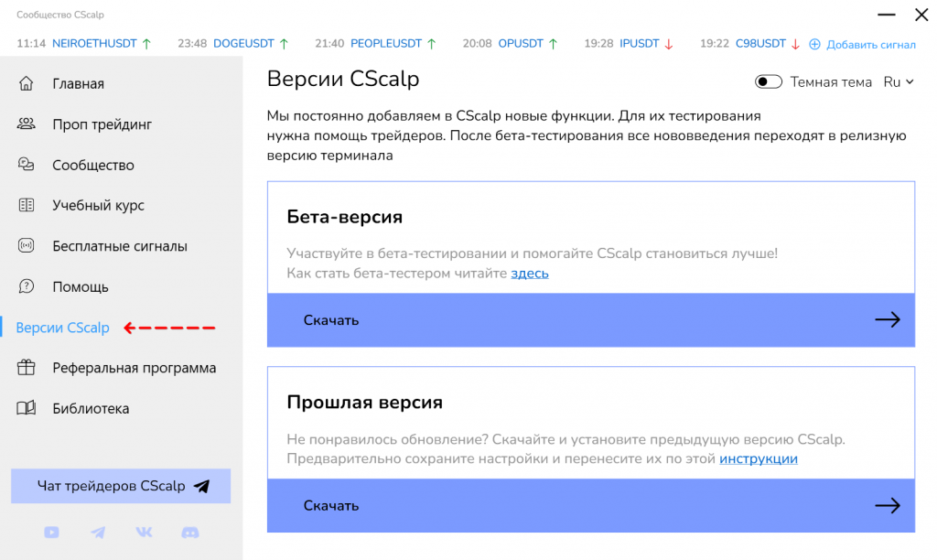Open the YouTube social icon
The image size is (937, 560).
coord(51,533)
